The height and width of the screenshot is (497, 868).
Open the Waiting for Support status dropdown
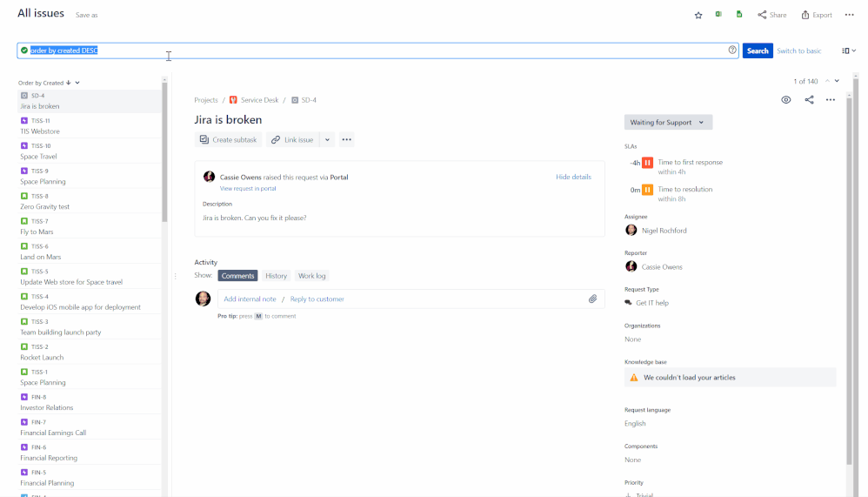668,123
